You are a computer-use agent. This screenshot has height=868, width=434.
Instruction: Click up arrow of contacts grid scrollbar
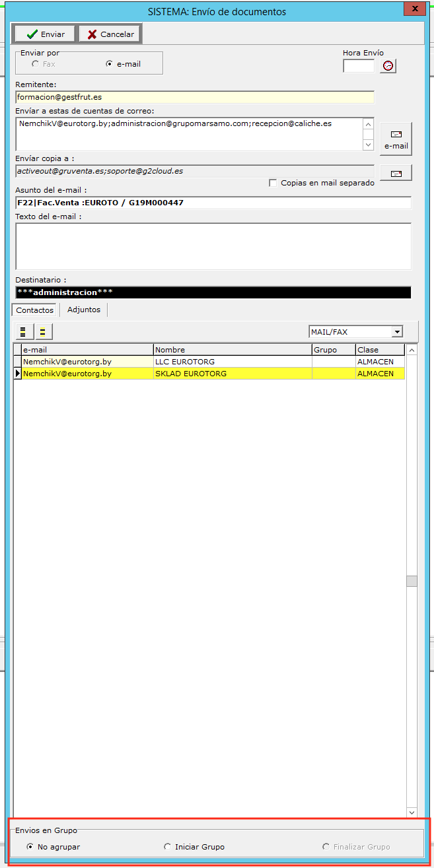[412, 350]
